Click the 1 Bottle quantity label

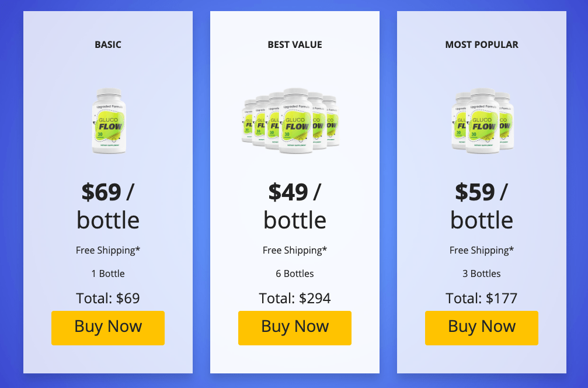click(108, 273)
